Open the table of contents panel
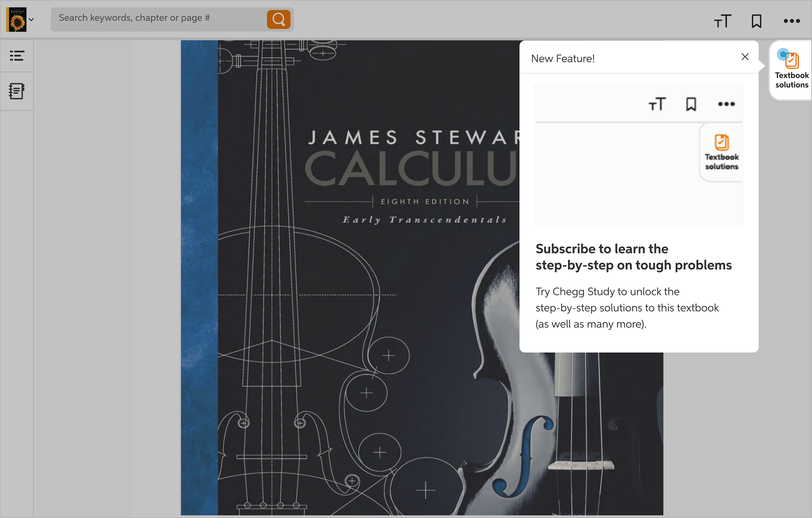This screenshot has width=812, height=518. 17,56
